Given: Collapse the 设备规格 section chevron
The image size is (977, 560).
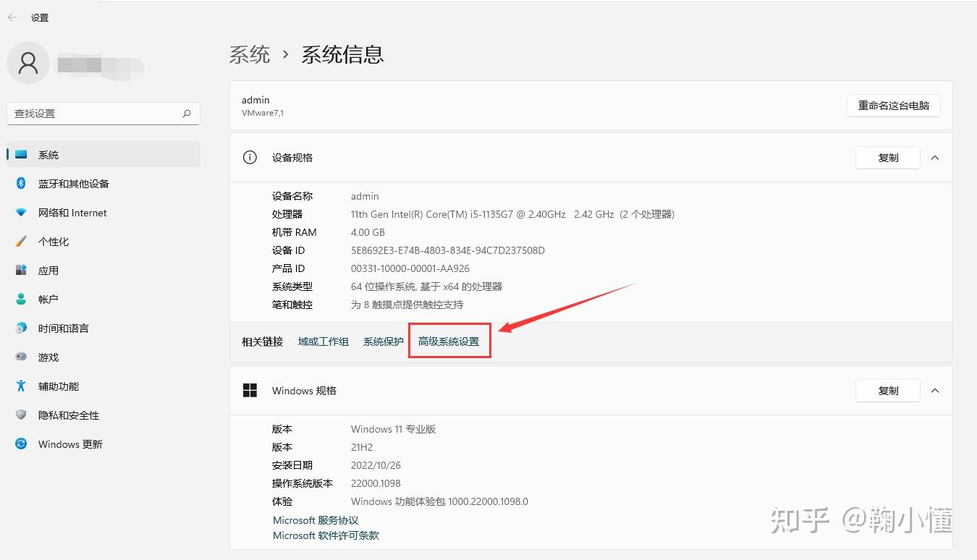Looking at the screenshot, I should click(935, 158).
